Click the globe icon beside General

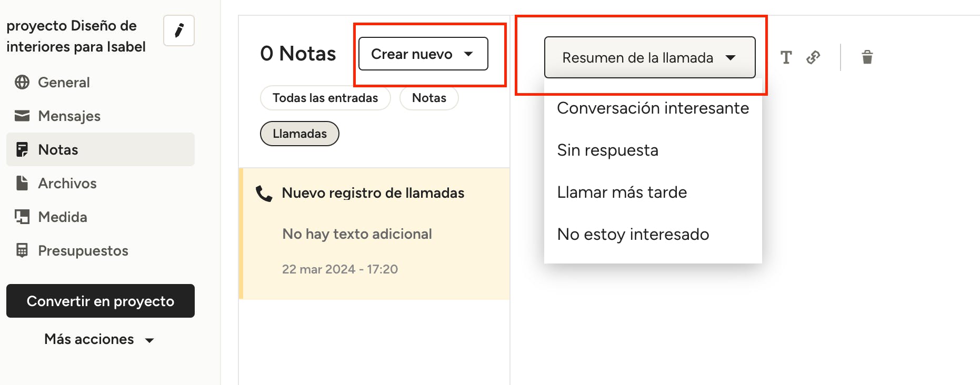pyautogui.click(x=22, y=83)
